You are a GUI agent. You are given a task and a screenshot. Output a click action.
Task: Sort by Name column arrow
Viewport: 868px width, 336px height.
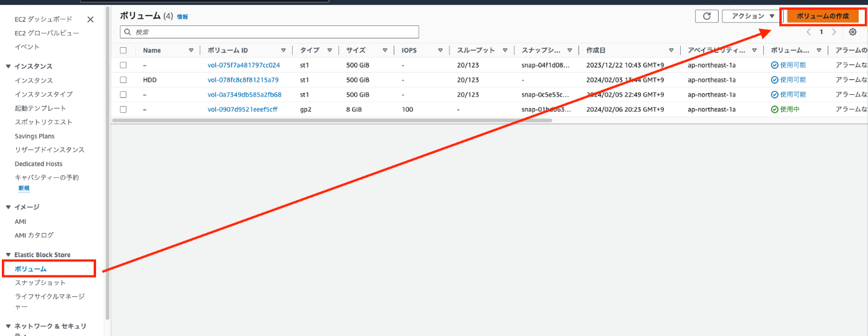(191, 50)
